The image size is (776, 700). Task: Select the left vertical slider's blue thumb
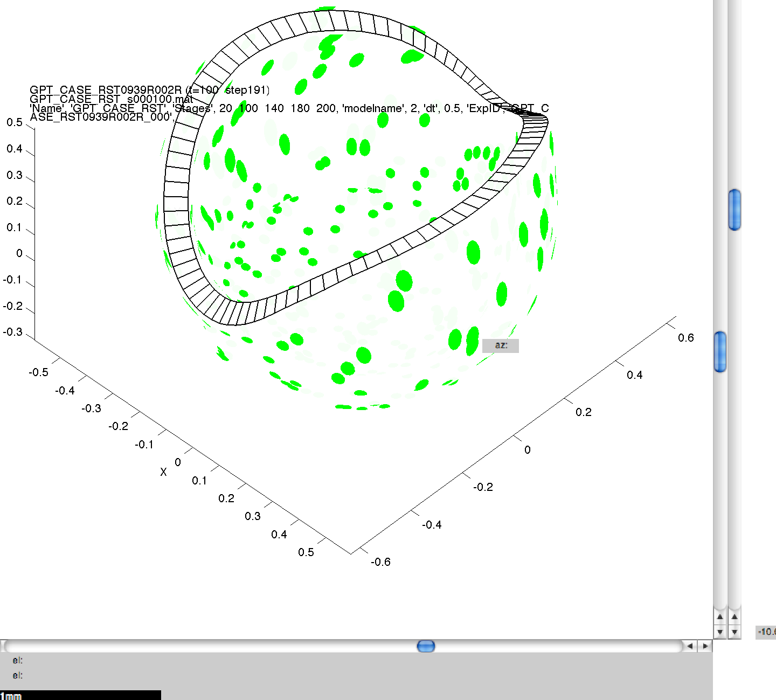[720, 351]
